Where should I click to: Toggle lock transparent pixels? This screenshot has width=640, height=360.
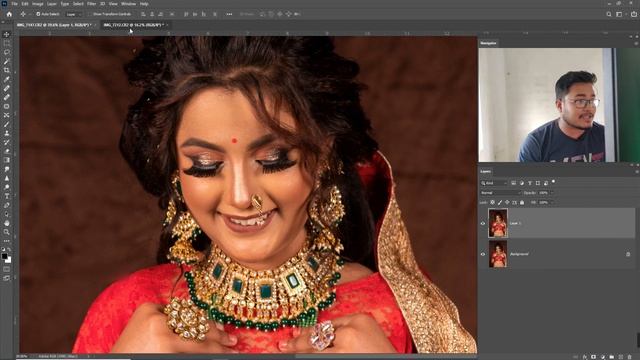point(493,202)
